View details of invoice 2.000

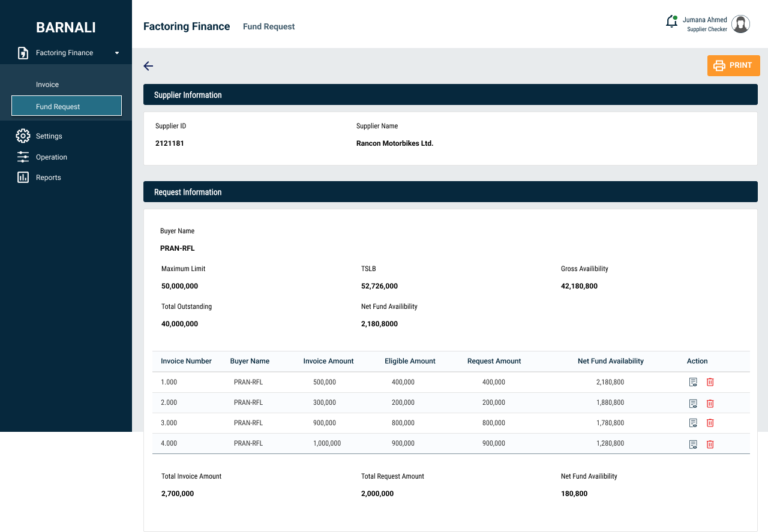tap(693, 404)
